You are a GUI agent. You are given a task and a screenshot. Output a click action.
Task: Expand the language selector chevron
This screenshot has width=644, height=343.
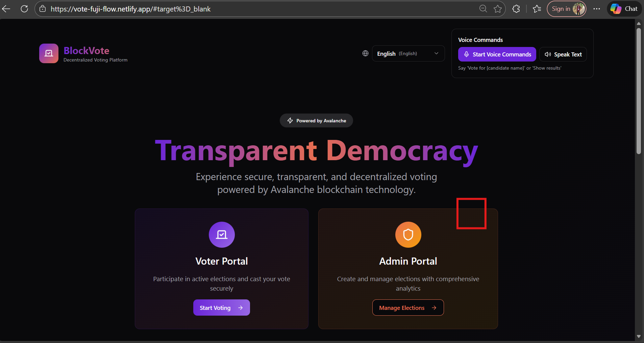coord(436,53)
